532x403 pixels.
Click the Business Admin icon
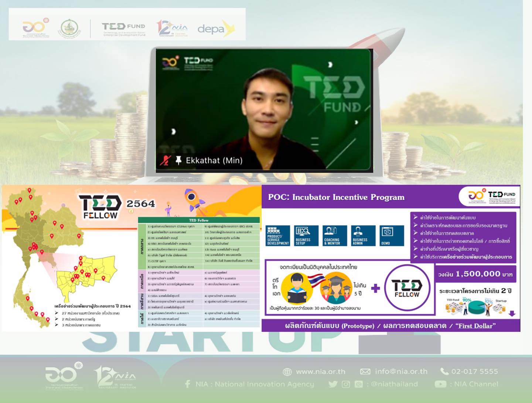(363, 235)
